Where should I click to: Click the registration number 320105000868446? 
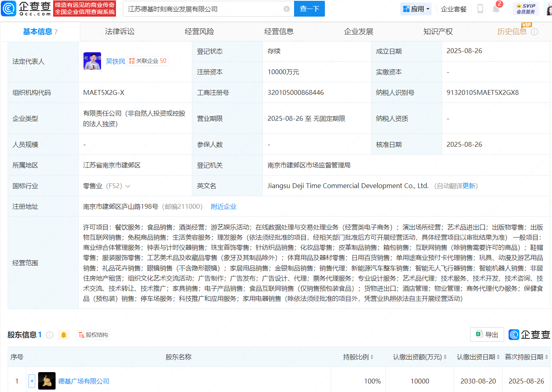pos(296,93)
